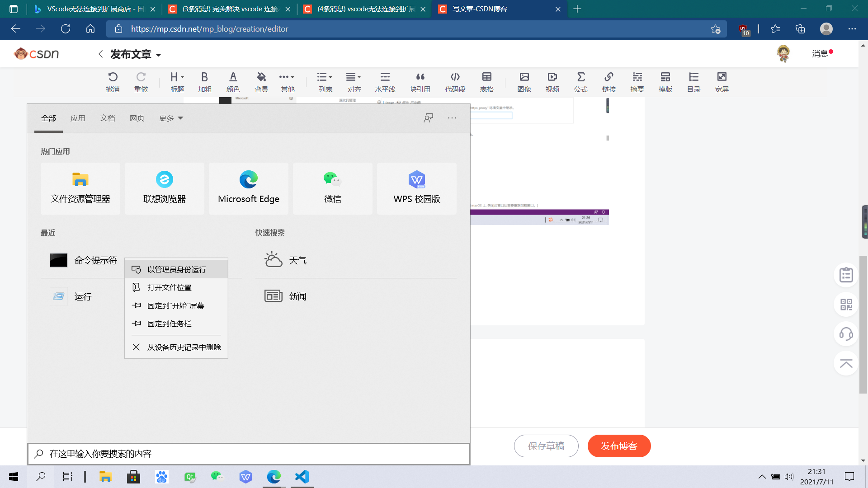Click the 发布博客 button
The height and width of the screenshot is (488, 868).
[x=619, y=446]
